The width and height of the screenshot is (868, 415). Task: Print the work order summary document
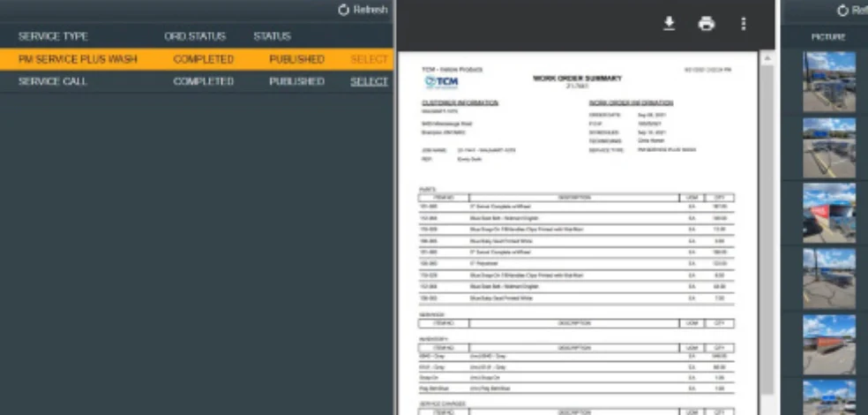(706, 24)
